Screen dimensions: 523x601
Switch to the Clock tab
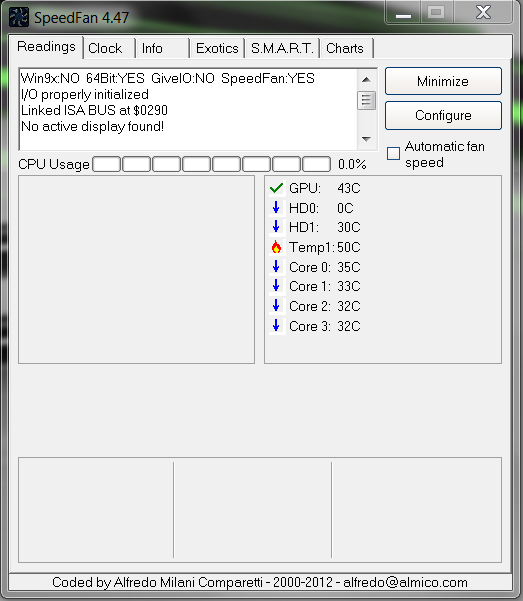[105, 49]
